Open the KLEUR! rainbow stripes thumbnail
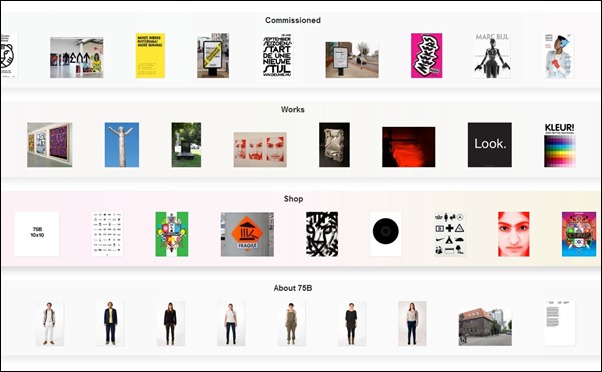602x372 pixels. coord(559,145)
